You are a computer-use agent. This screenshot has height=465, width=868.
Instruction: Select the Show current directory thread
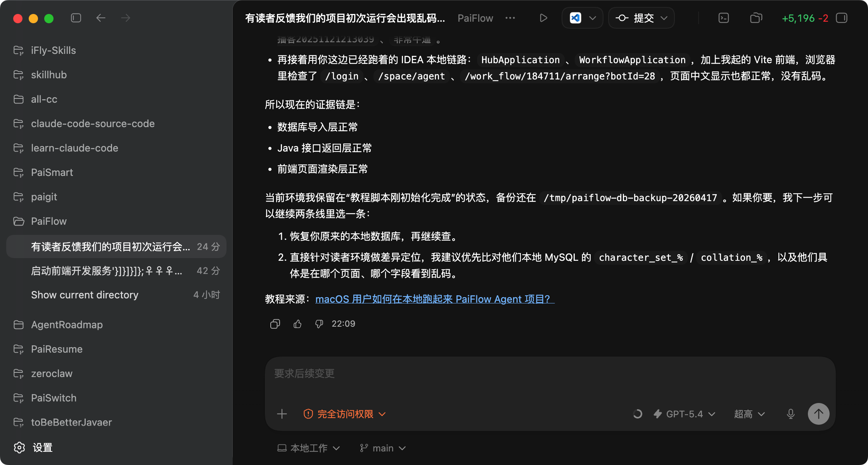coord(85,295)
